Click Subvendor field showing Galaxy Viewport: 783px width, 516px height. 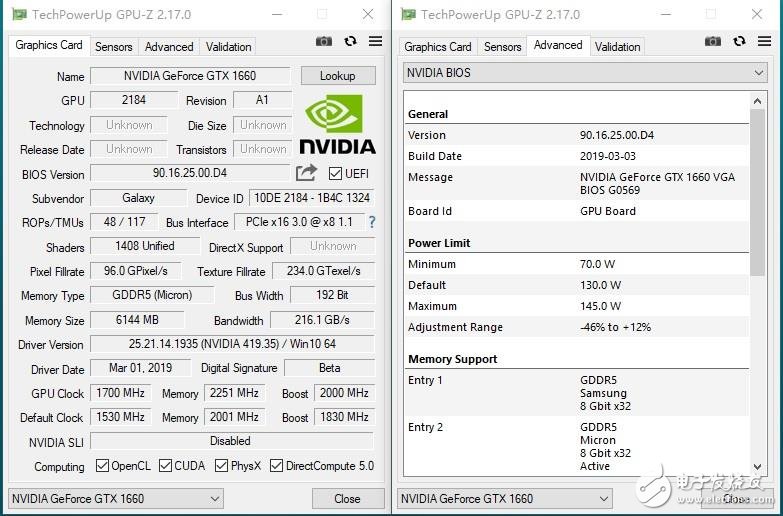click(138, 198)
